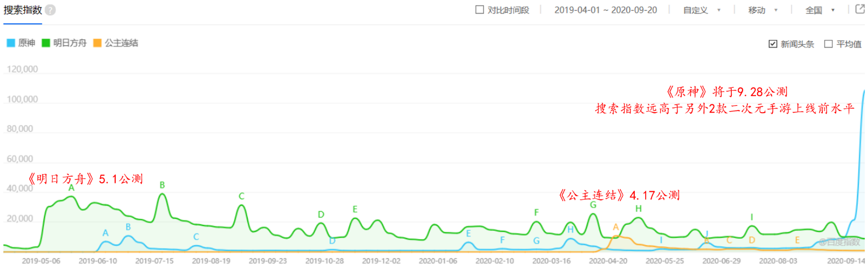The height and width of the screenshot is (269, 868).
Task: Select green news marker E on the chart
Action: (x=355, y=209)
